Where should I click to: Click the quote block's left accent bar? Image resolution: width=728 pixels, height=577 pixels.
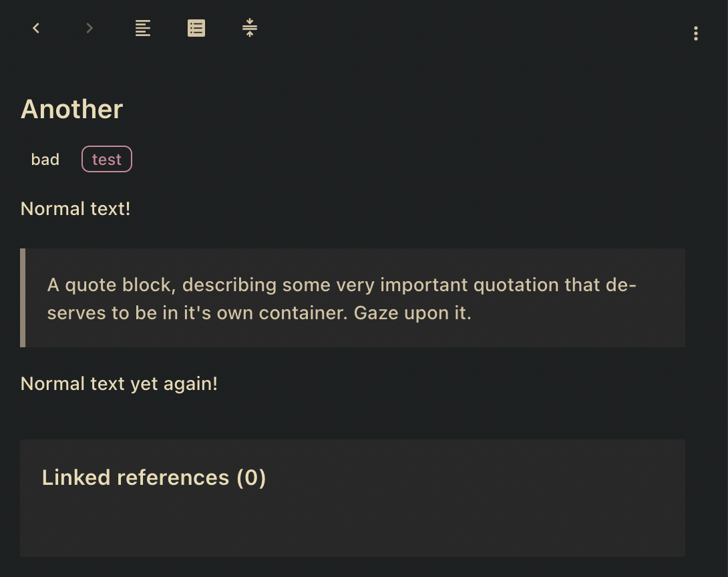(23, 297)
